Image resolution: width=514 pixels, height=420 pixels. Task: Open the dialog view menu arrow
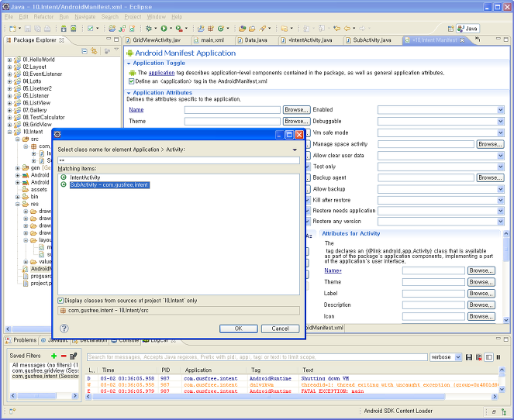click(x=295, y=150)
